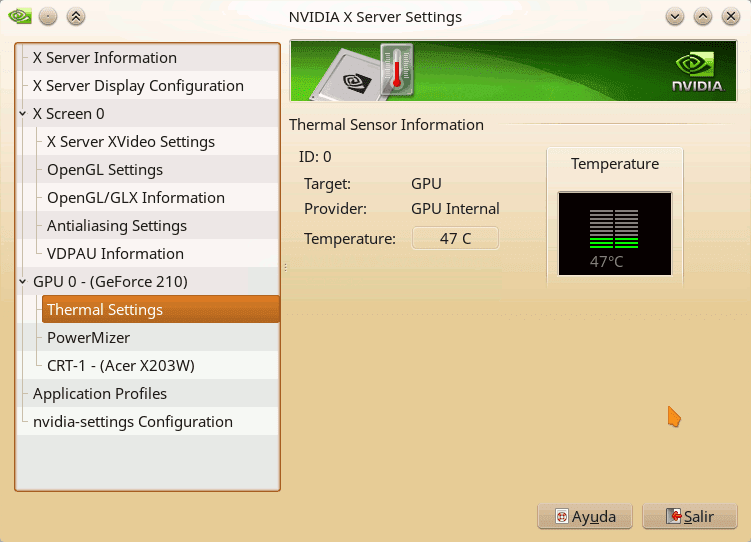This screenshot has height=542, width=751.
Task: Click the 47°C readout in the gauge
Action: tap(606, 262)
